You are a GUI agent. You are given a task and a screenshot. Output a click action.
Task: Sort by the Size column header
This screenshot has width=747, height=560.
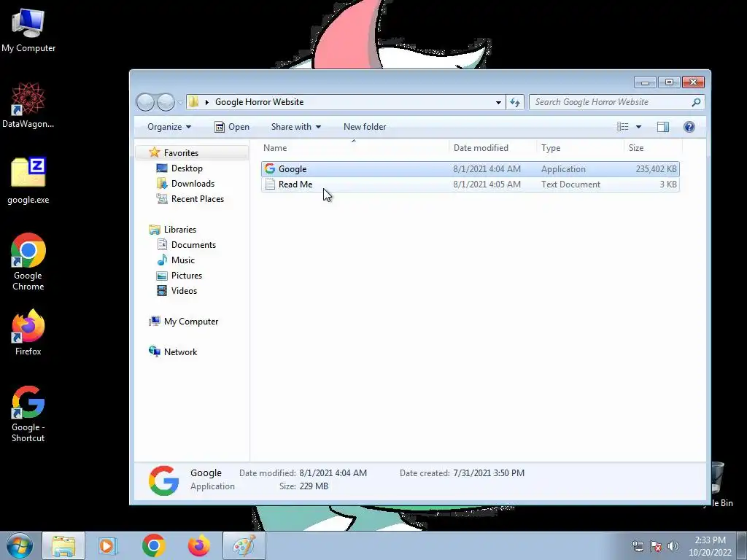coord(653,147)
